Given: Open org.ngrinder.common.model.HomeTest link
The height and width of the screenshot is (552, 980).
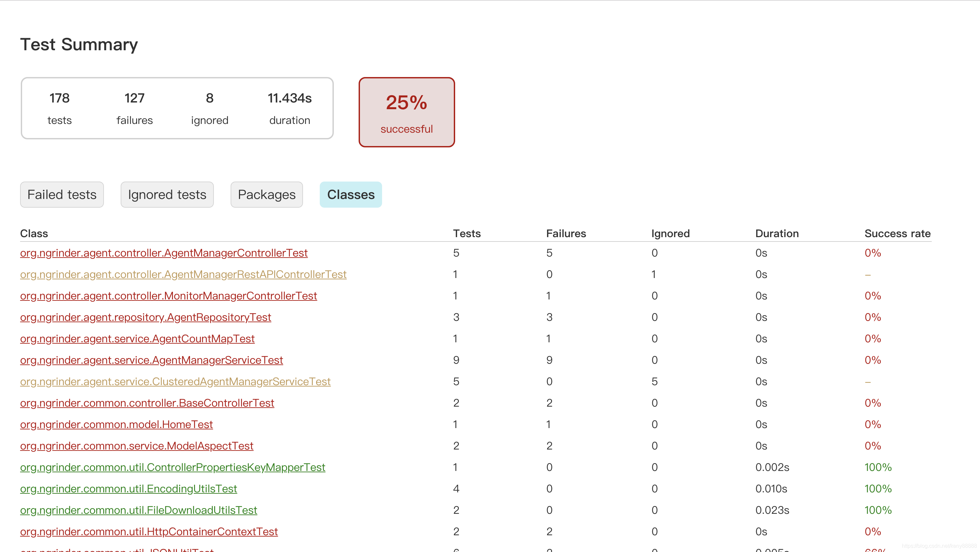Looking at the screenshot, I should point(116,424).
